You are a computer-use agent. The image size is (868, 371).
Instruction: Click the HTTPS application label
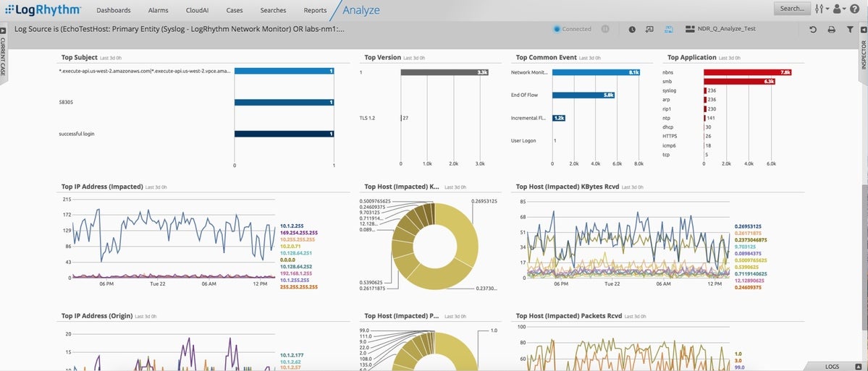pyautogui.click(x=670, y=136)
